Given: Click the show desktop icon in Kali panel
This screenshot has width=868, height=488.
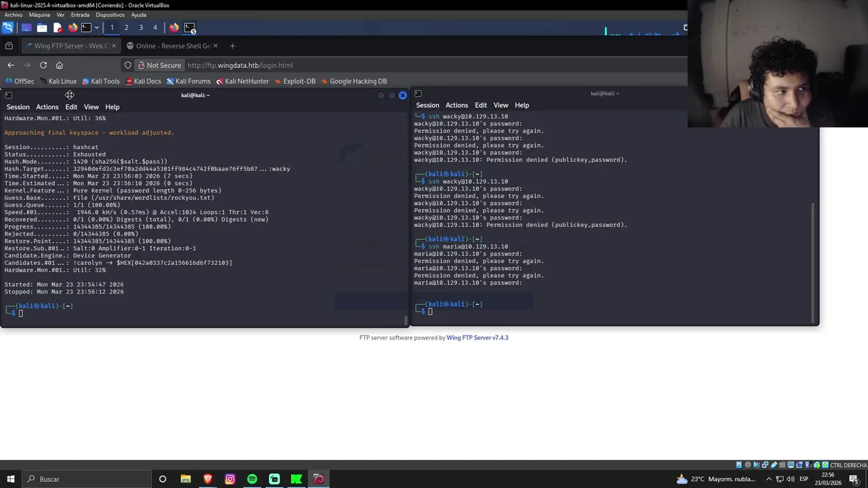Looking at the screenshot, I should (26, 28).
